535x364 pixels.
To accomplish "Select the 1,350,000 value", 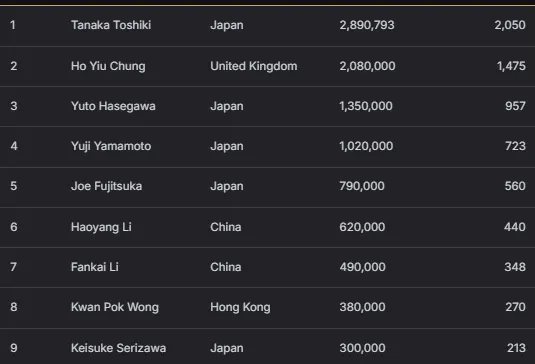I will point(366,106).
